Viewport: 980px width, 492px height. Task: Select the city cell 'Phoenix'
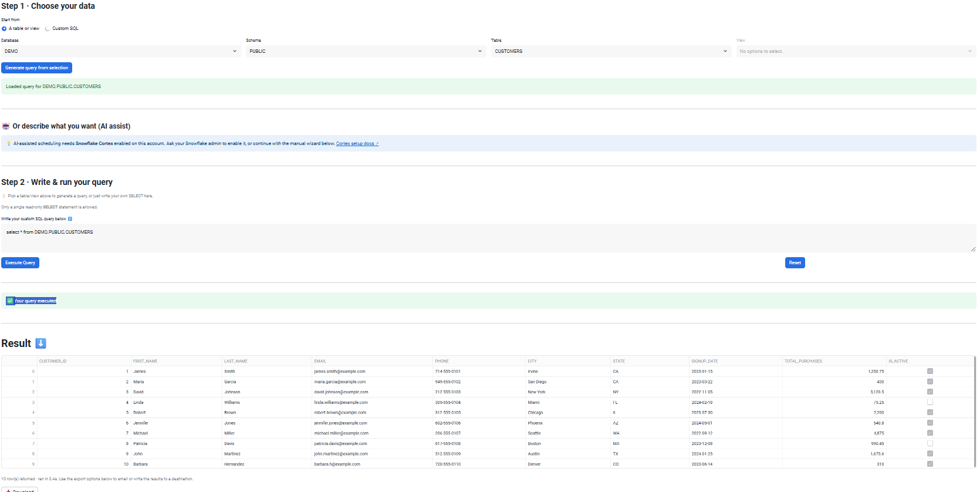[568, 423]
